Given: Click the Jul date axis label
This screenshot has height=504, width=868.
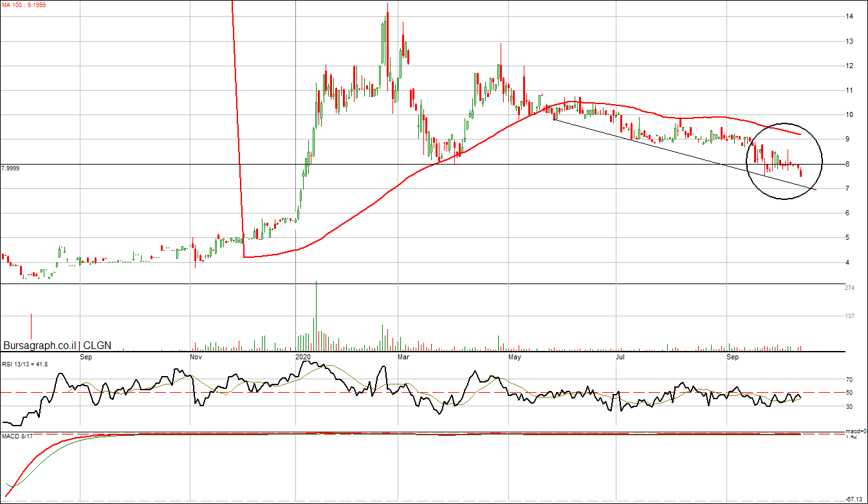Looking at the screenshot, I should tap(621, 355).
